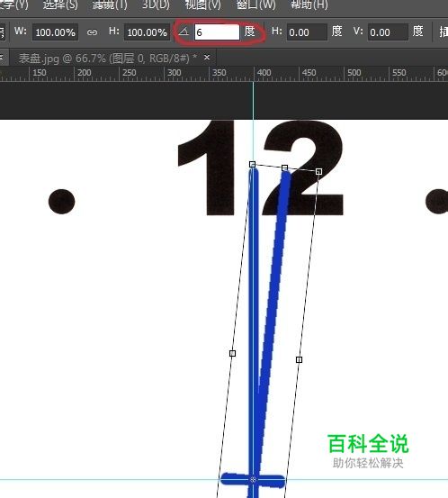This screenshot has height=498, width=448.
Task: Click the transform center reference point
Action: [253, 480]
